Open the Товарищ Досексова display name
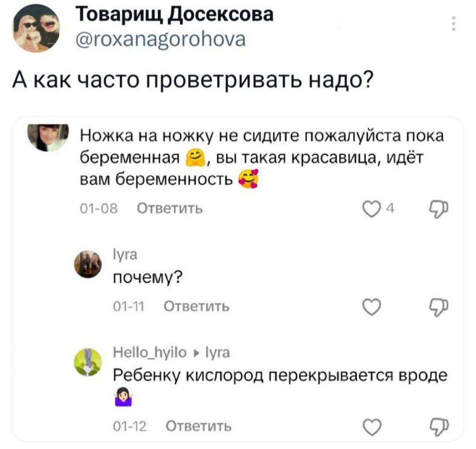The image size is (476, 449). 174,16
